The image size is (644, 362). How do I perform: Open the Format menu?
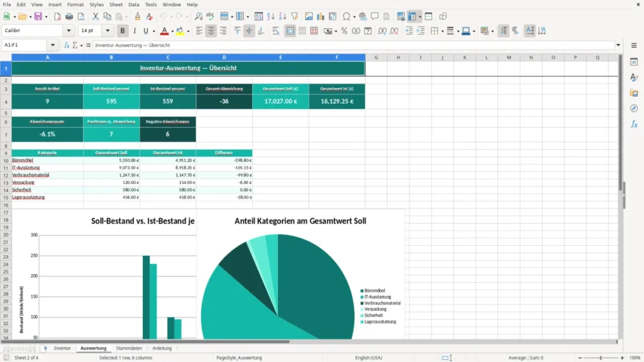pyautogui.click(x=75, y=4)
